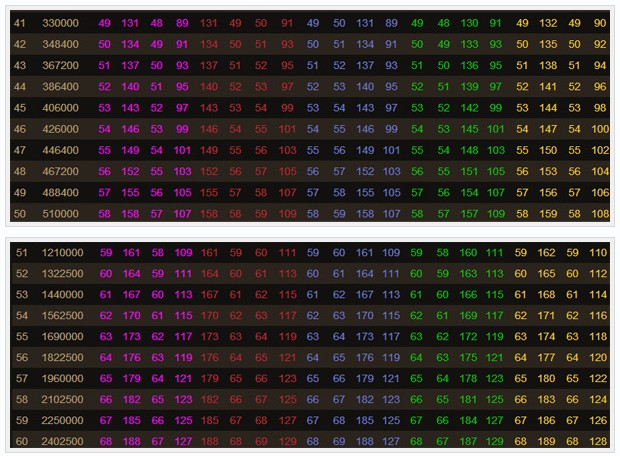
Task: Select the green 175 cell
Action: [x=468, y=358]
